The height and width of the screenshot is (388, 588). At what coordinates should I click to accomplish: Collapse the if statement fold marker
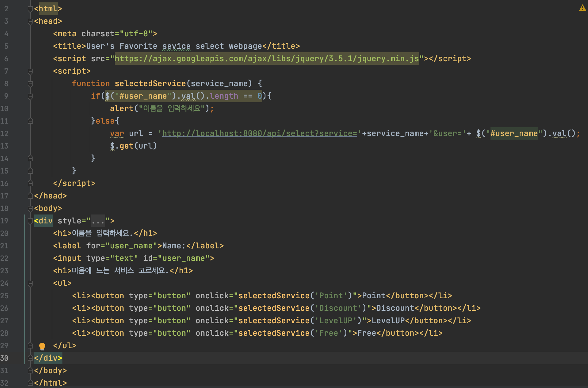point(30,96)
